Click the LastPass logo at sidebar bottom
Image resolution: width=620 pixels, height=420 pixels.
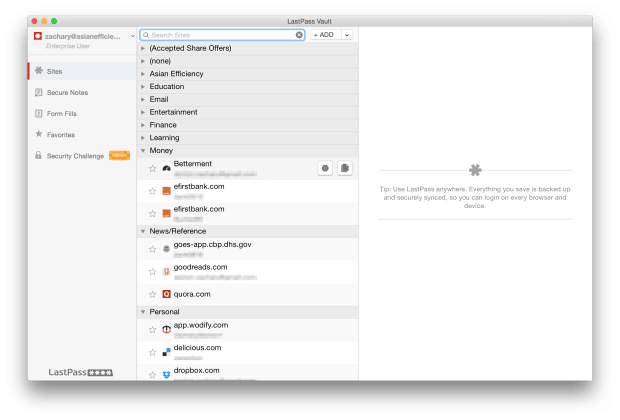(x=81, y=372)
